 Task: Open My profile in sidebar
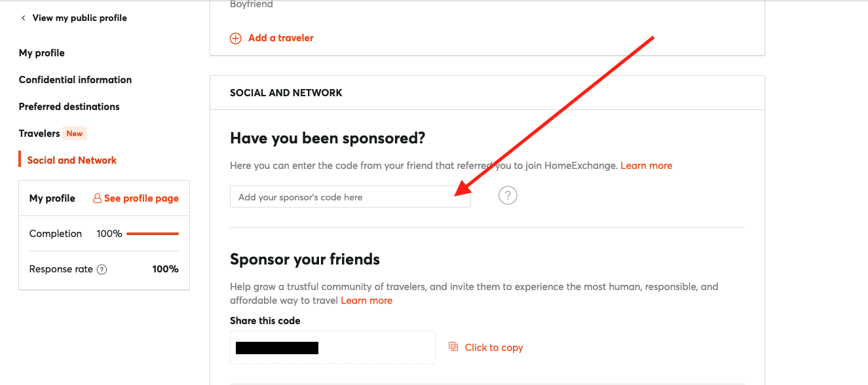(x=42, y=53)
